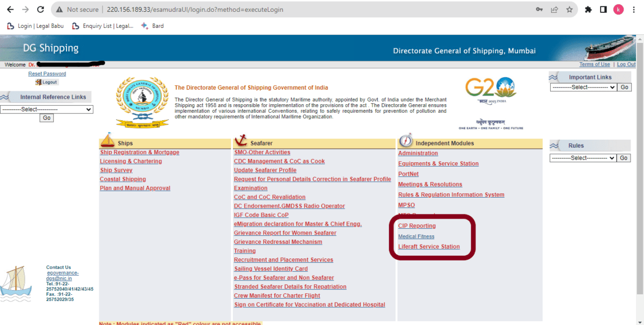Bookmark this page with star icon
The height and width of the screenshot is (325, 644).
569,10
